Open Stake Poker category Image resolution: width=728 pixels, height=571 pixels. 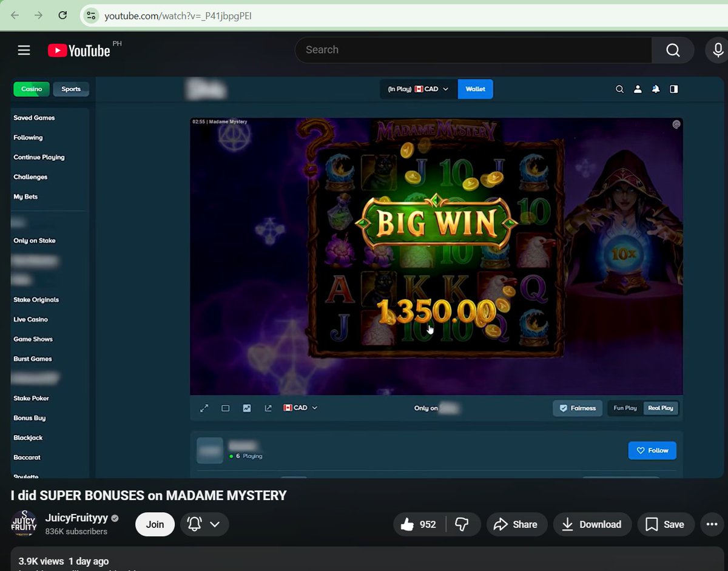click(32, 398)
